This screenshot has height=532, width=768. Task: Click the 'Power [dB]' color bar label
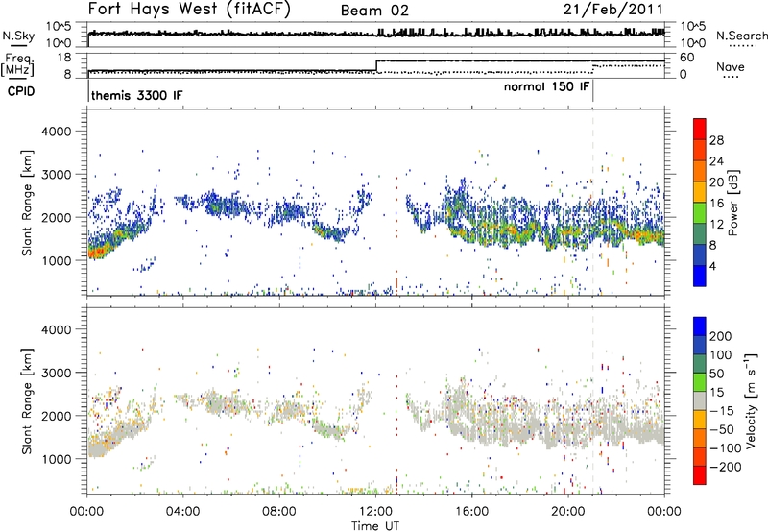(732, 203)
